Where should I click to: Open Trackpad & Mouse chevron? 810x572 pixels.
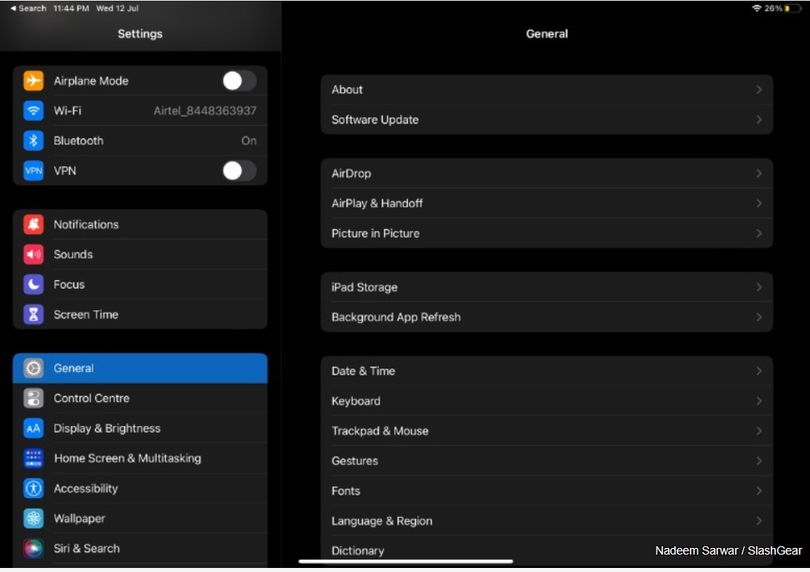[759, 431]
